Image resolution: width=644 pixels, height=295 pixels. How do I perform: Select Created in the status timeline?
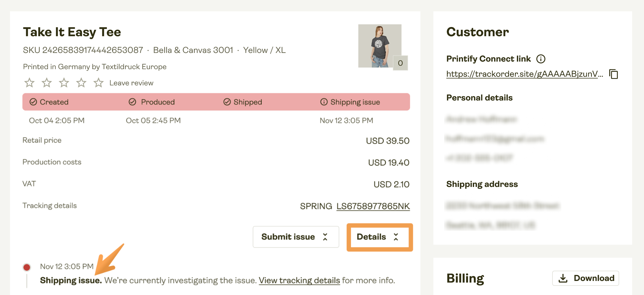(54, 102)
